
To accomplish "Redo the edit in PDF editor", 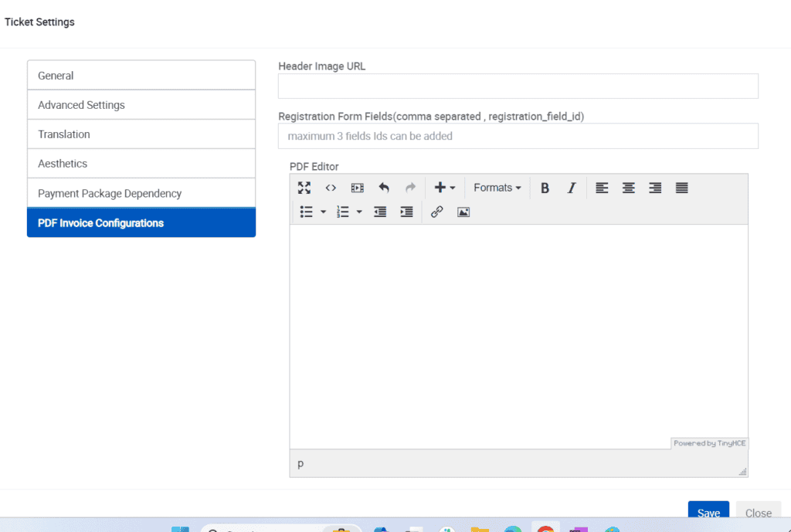I will (x=411, y=188).
